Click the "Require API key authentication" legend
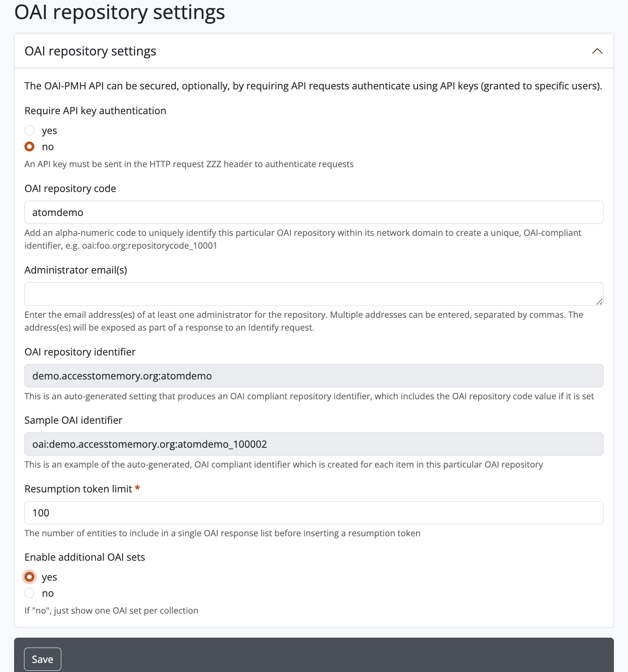 [95, 110]
